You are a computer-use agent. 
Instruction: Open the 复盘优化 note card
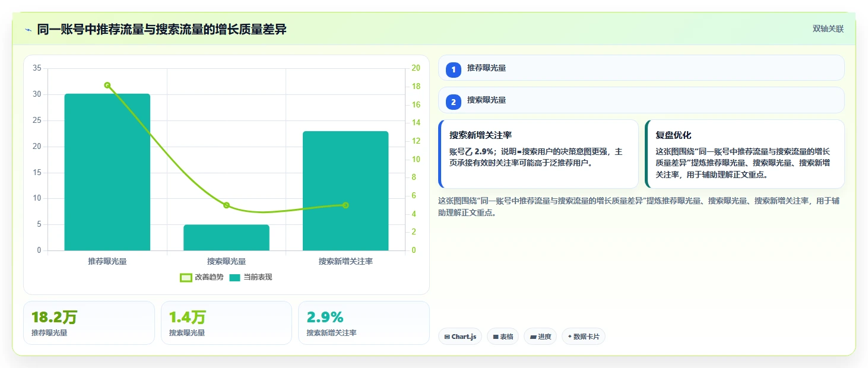(745, 154)
